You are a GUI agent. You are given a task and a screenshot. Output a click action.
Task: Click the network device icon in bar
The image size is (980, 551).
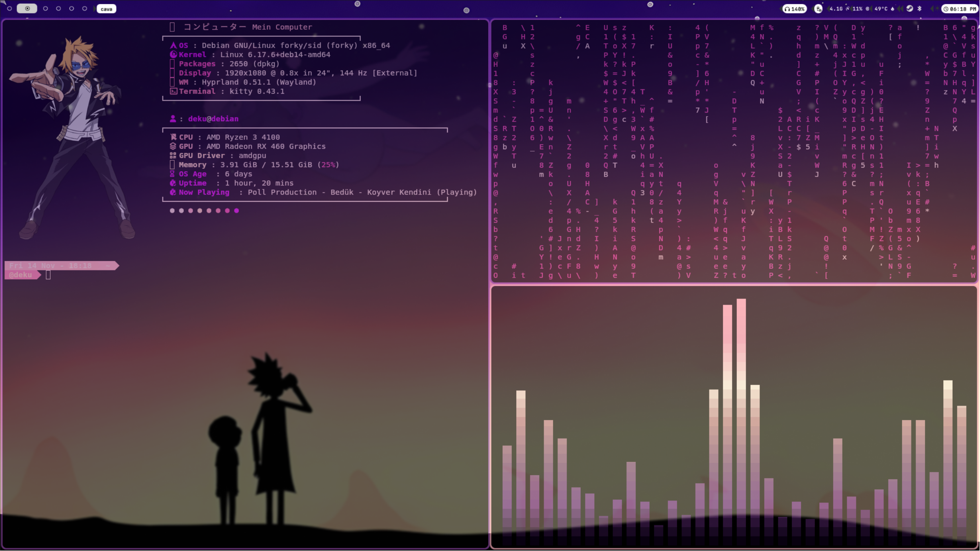(x=818, y=9)
